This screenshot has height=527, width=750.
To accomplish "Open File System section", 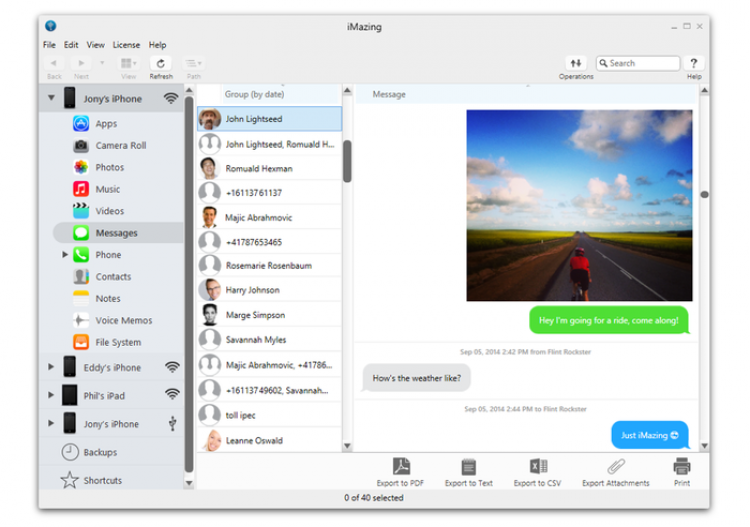I will pos(118,342).
